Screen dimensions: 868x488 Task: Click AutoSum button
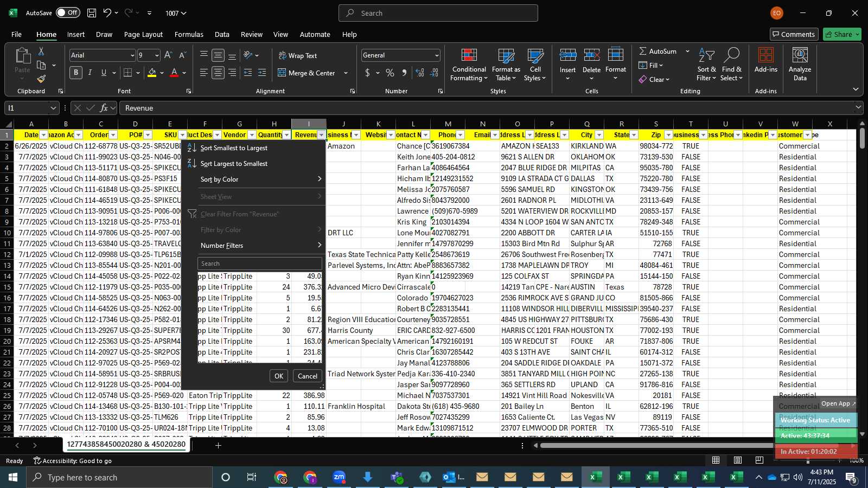658,51
